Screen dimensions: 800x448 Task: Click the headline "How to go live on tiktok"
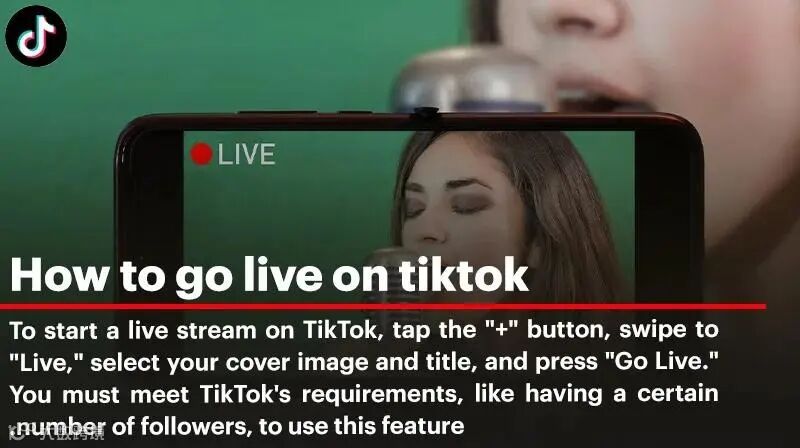[x=269, y=276]
